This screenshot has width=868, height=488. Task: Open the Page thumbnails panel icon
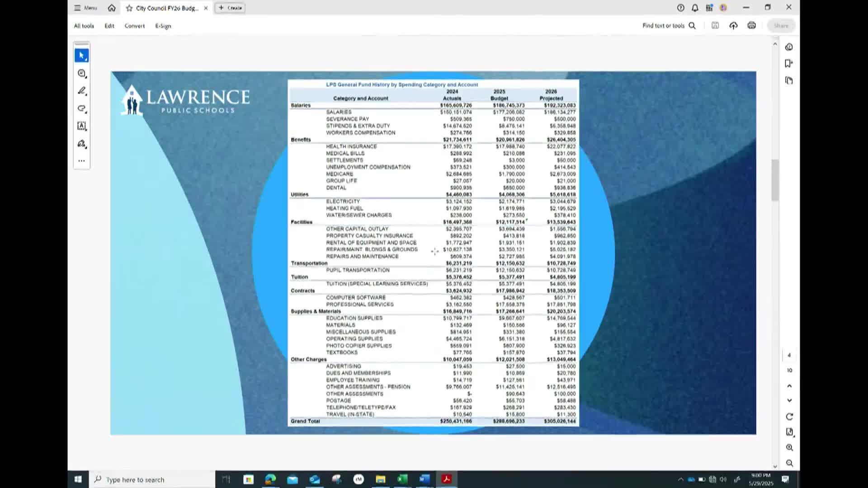[789, 80]
